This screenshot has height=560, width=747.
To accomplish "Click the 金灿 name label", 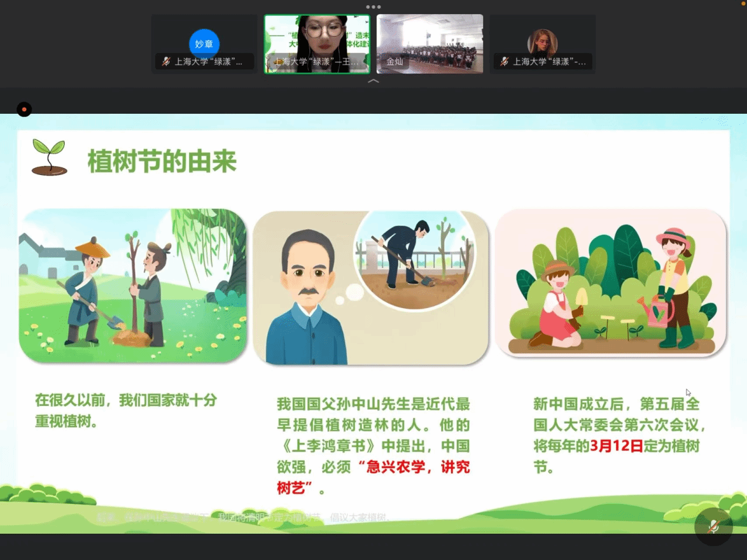I will [395, 61].
